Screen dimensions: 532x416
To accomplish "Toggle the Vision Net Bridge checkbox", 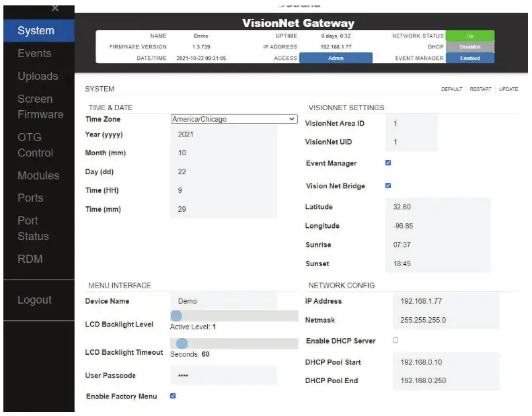I will coord(388,185).
